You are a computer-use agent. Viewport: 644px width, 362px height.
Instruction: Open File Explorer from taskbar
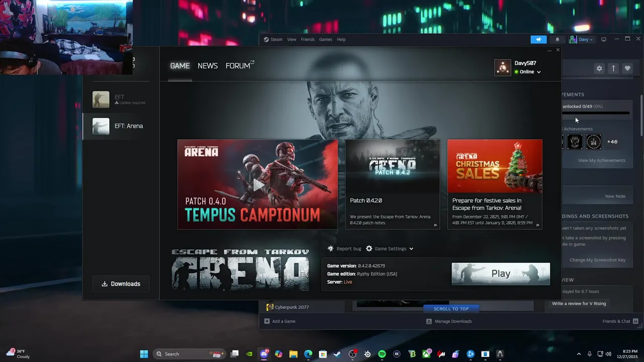(293, 354)
